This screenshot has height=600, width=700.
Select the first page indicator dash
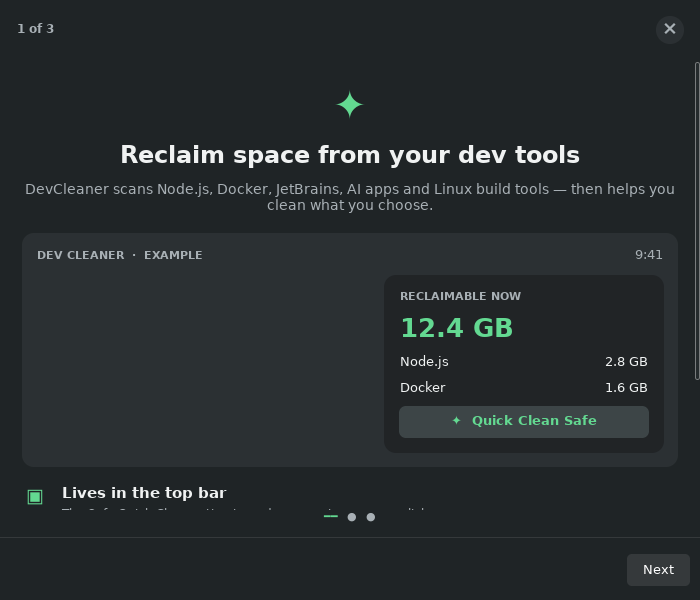click(331, 516)
